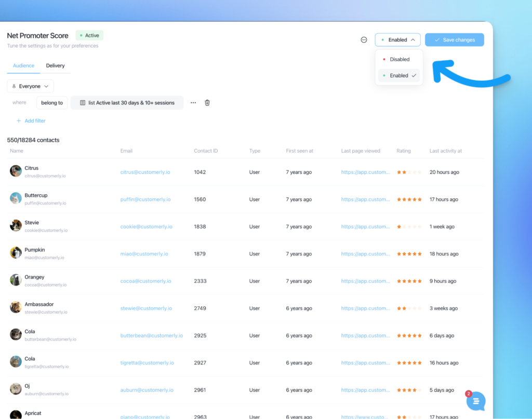Open puffin@customerly.io email link

pyautogui.click(x=145, y=199)
